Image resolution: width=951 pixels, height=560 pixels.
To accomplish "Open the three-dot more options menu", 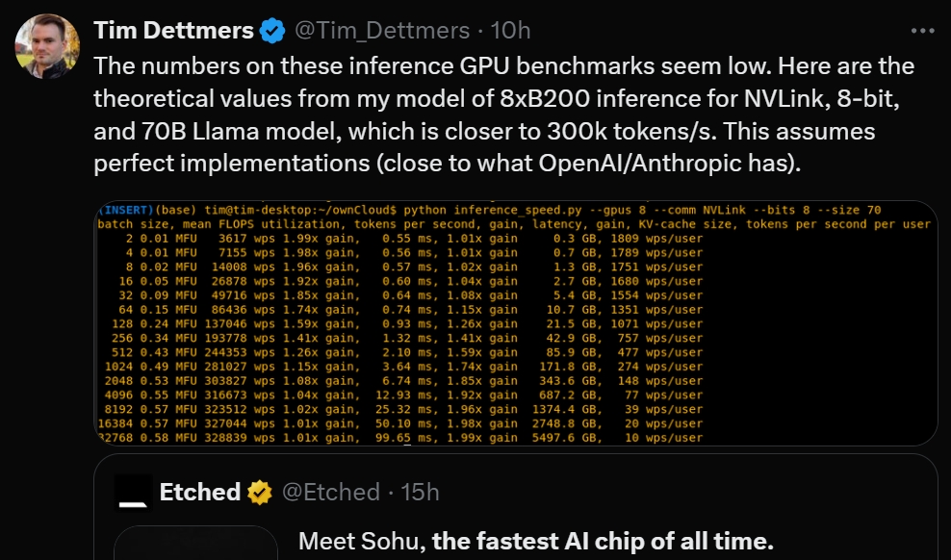I will [922, 30].
